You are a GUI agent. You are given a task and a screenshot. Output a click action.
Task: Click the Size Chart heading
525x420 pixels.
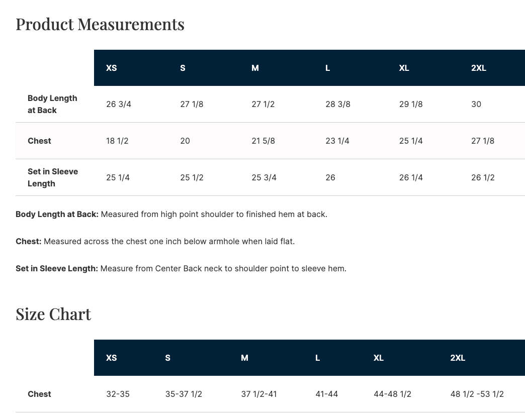point(53,314)
